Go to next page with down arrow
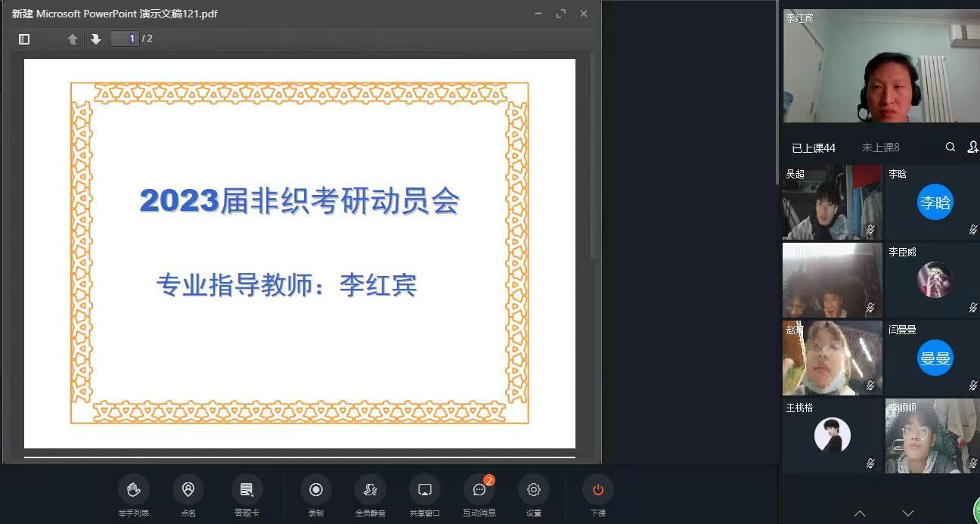The image size is (980, 524). point(95,39)
